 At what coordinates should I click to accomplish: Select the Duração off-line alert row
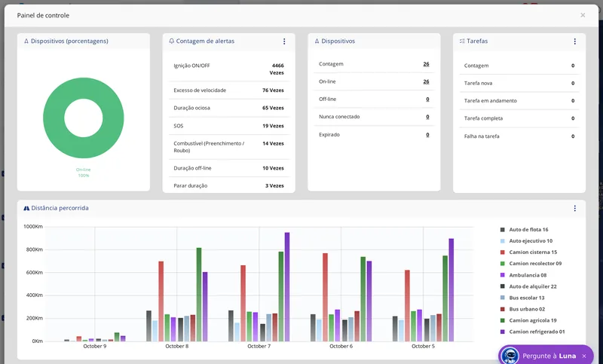[x=229, y=168]
